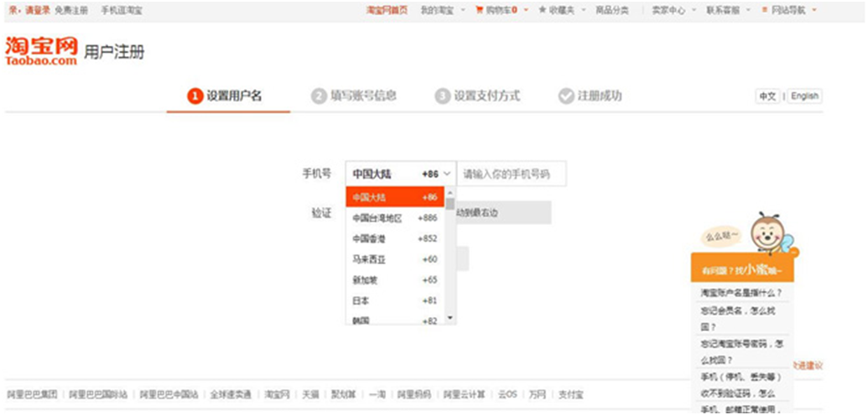The image size is (868, 415).
Task: Open the 淘宝网首页 homepage link
Action: (x=387, y=10)
